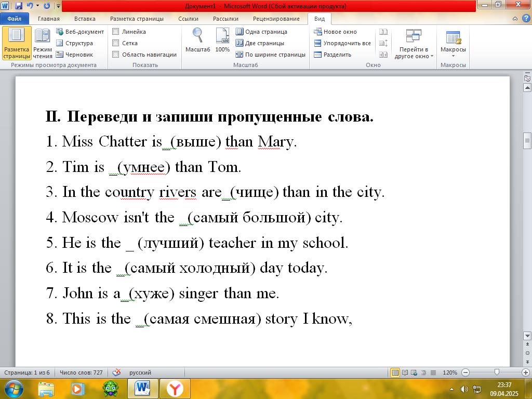Show Две страницы side by side
The image size is (532, 399).
point(260,43)
